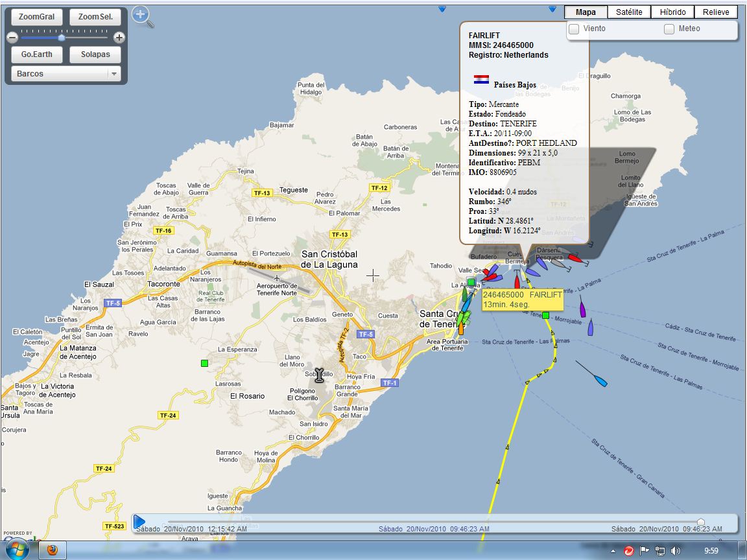Click the left blue triangle at top edge
Screen dimensions: 747x560
pos(442,8)
